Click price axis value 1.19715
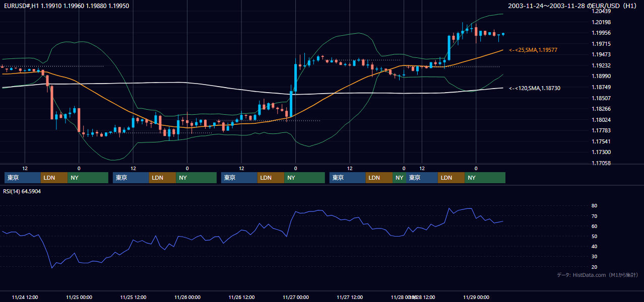The width and height of the screenshot is (644, 302). (x=601, y=44)
